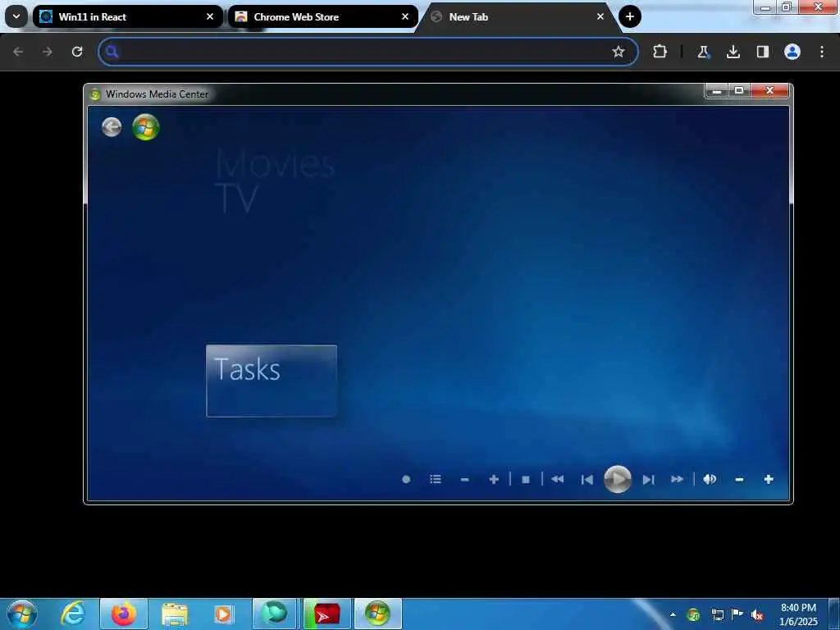
Task: Close the Windows Media Center window
Action: click(x=769, y=90)
